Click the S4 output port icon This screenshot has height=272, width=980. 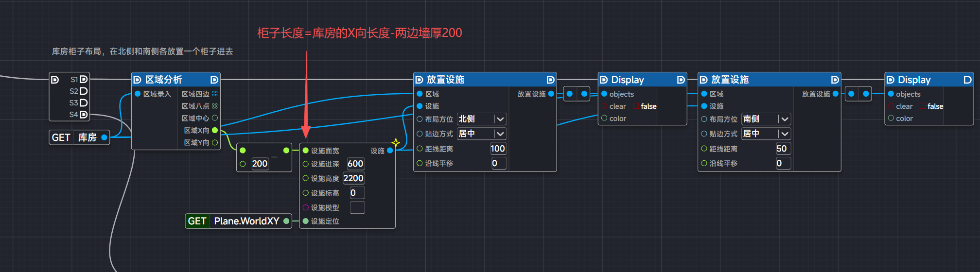tap(84, 115)
